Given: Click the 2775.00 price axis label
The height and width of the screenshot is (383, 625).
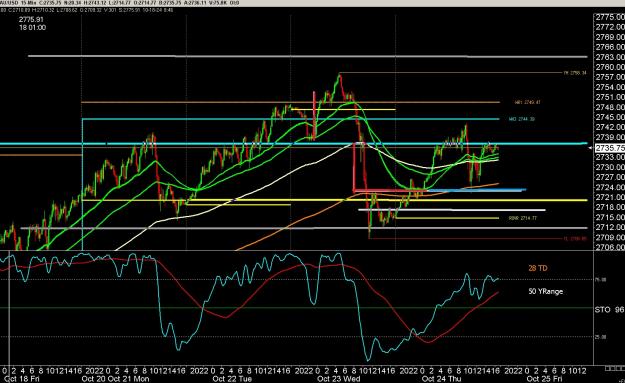Looking at the screenshot, I should [610, 17].
